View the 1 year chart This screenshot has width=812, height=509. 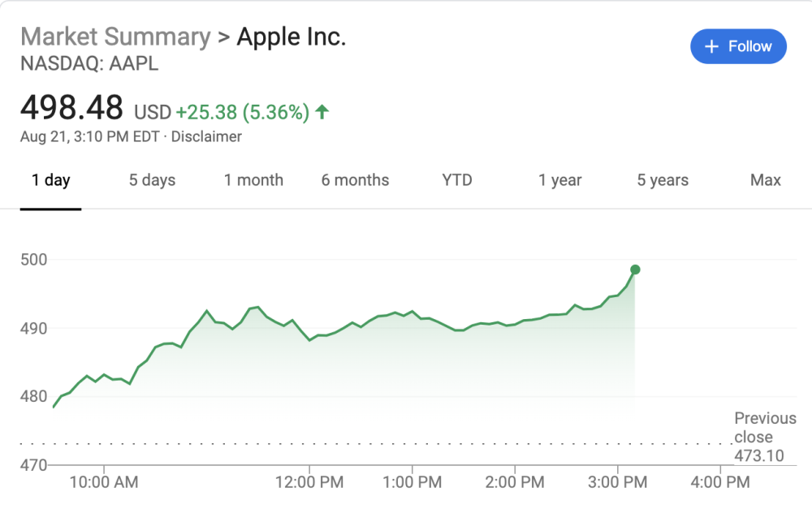[559, 180]
